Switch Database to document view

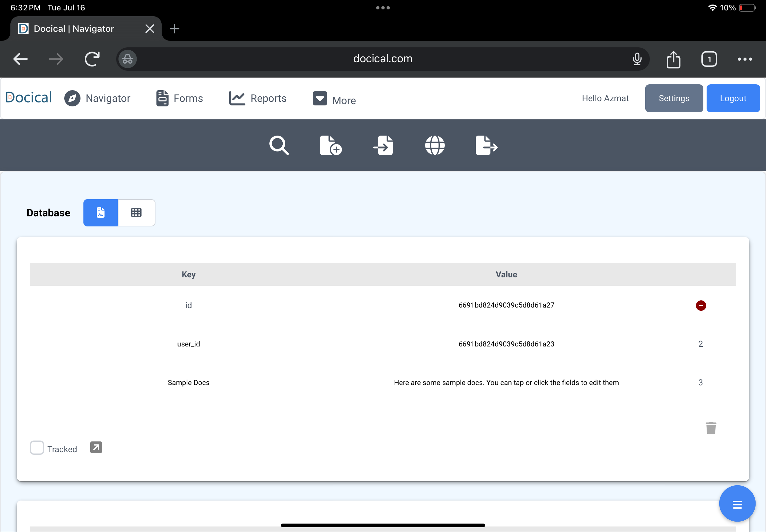point(101,213)
